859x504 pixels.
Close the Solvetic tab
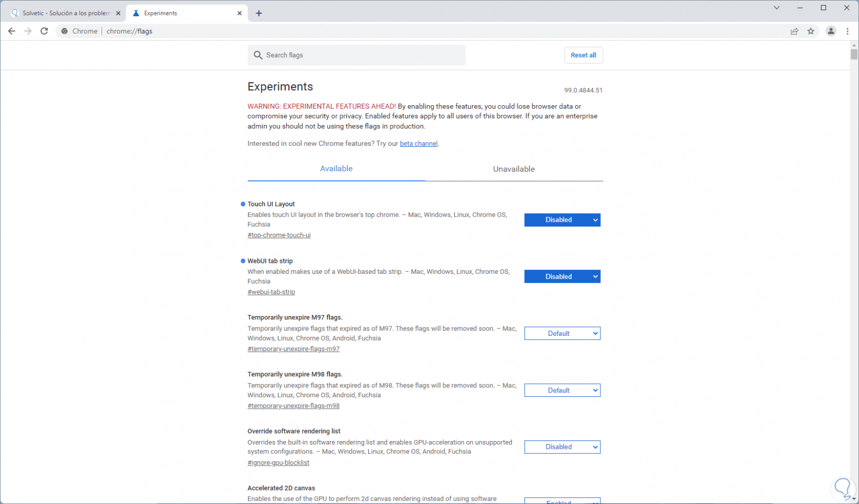[x=118, y=14]
